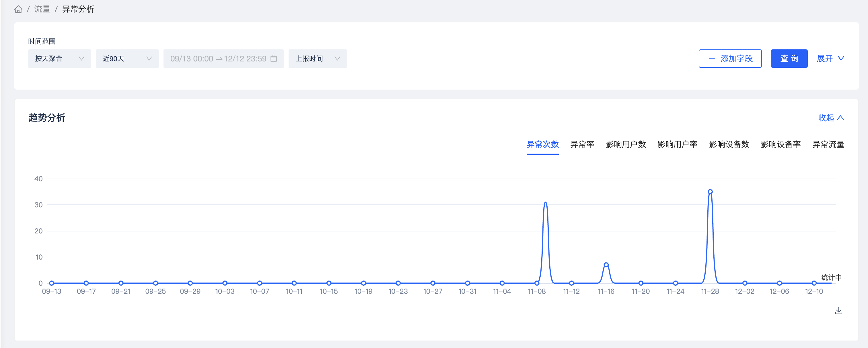
Task: Click the chart download icon
Action: click(838, 311)
